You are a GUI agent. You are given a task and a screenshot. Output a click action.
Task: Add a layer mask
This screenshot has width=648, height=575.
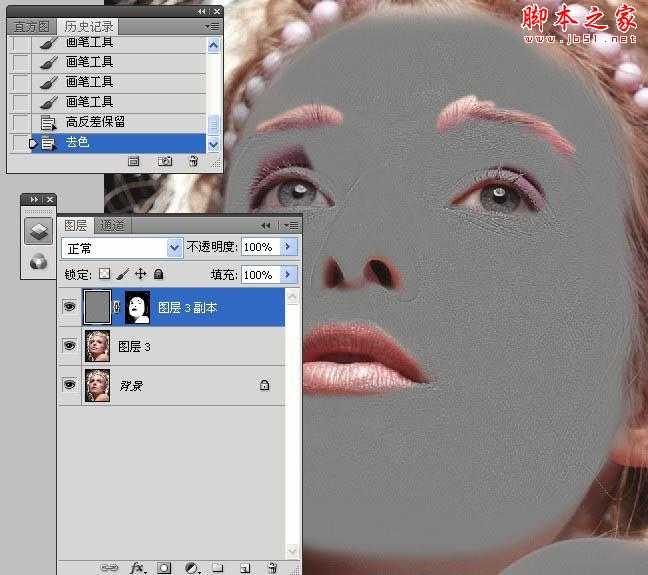(164, 568)
